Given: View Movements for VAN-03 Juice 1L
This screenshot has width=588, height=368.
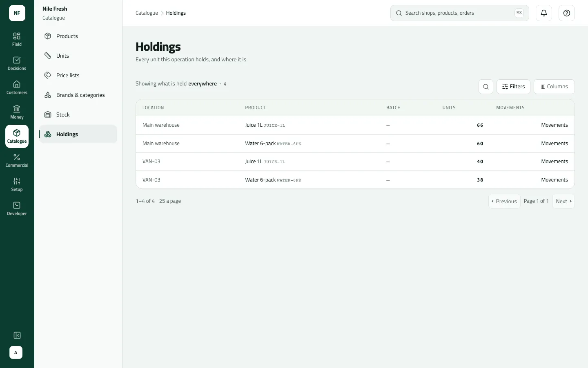Looking at the screenshot, I should [555, 162].
